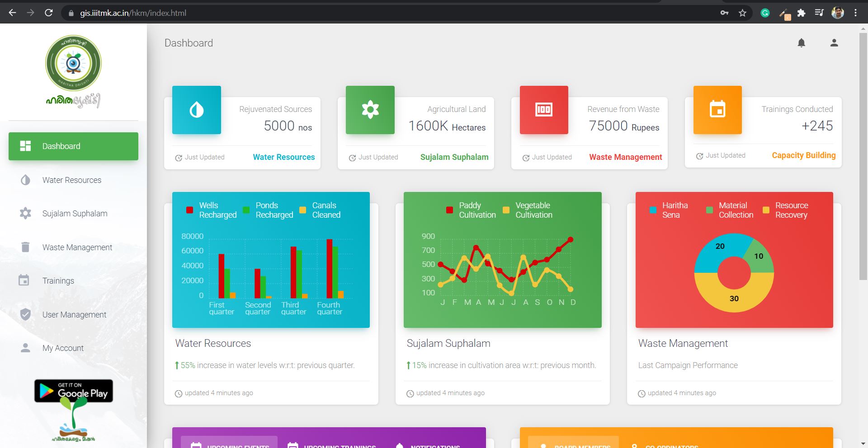Click the Last Campaign Performance text

pos(688,365)
